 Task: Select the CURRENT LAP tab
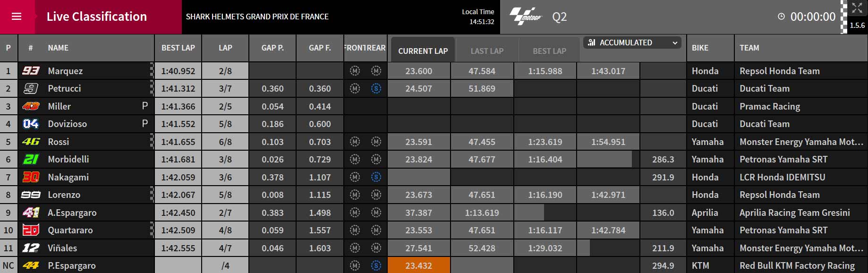coord(423,51)
